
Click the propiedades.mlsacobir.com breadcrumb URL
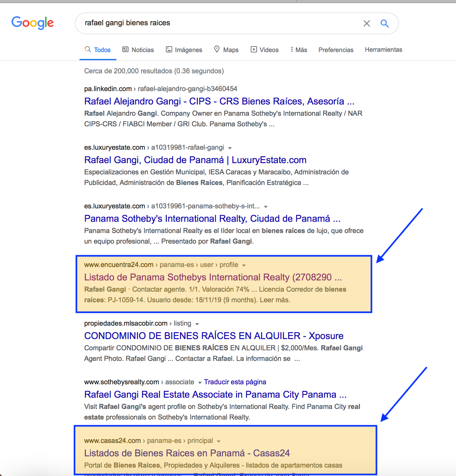point(138,323)
